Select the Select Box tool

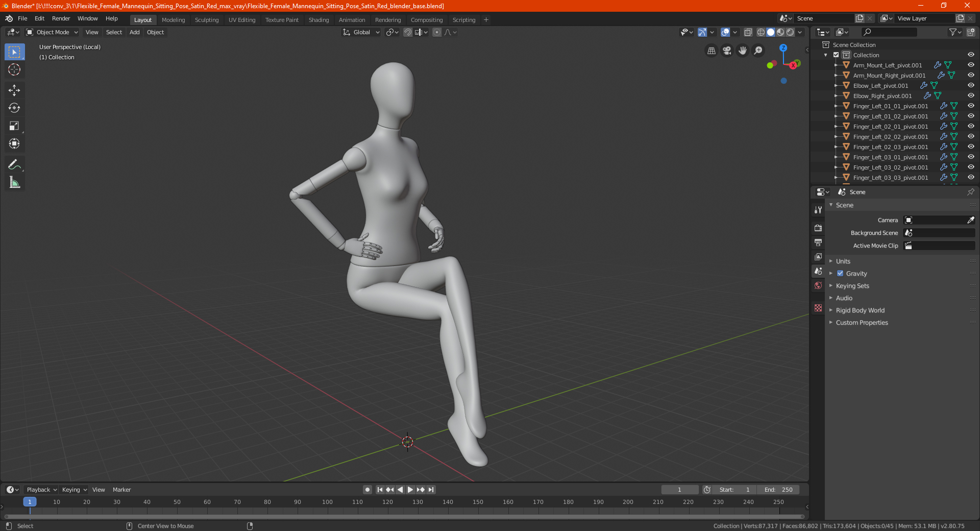point(14,52)
